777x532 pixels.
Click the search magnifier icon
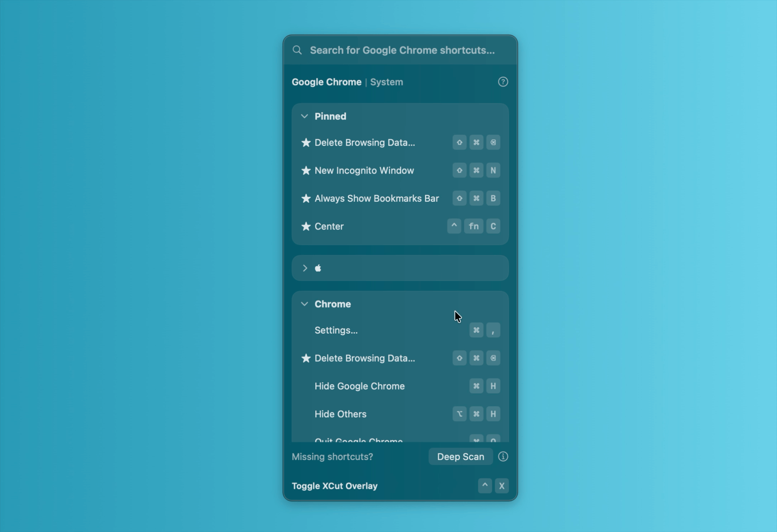click(x=297, y=50)
